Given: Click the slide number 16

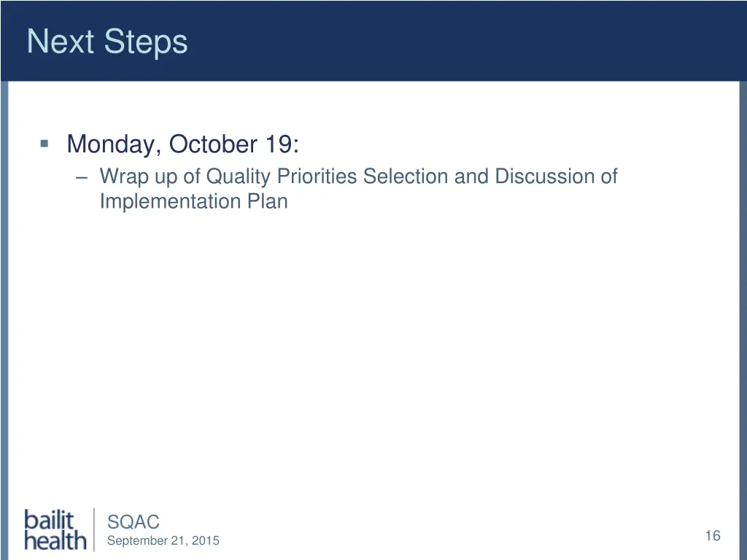Looking at the screenshot, I should click(713, 536).
